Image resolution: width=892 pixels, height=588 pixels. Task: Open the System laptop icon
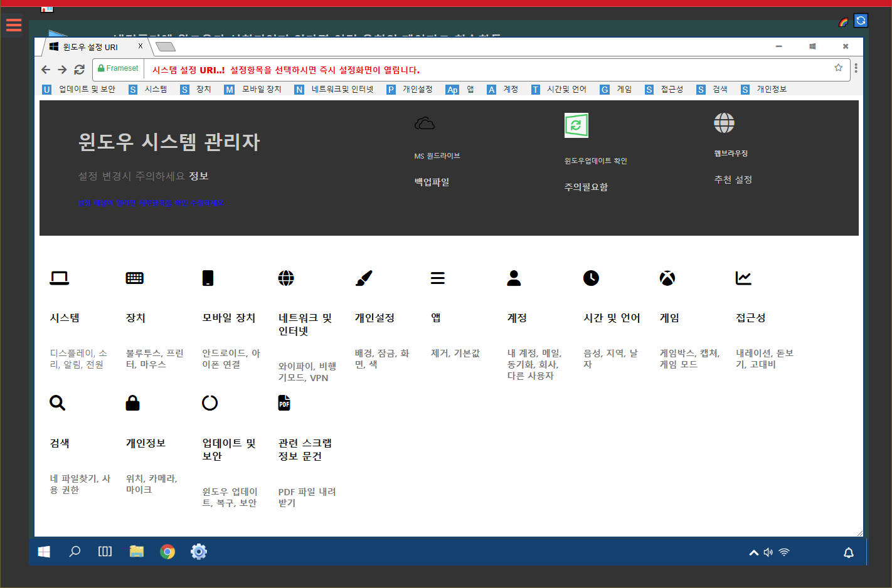coord(60,278)
